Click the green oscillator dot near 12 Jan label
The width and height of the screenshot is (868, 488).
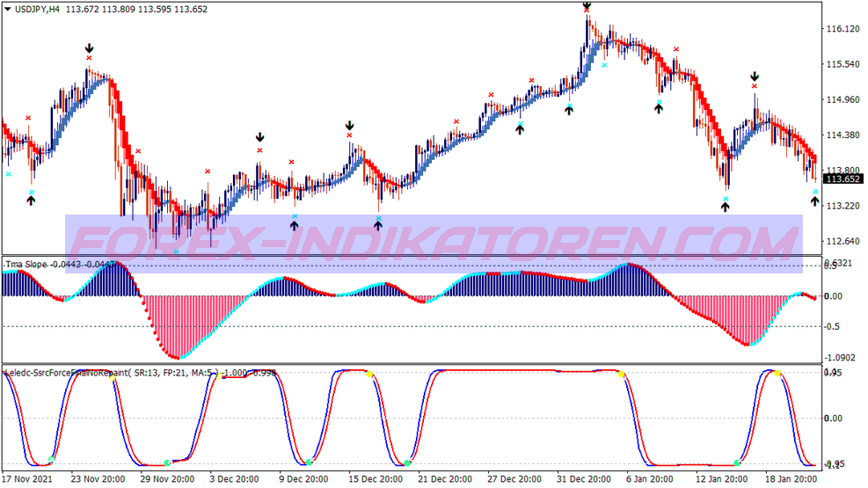(x=737, y=463)
